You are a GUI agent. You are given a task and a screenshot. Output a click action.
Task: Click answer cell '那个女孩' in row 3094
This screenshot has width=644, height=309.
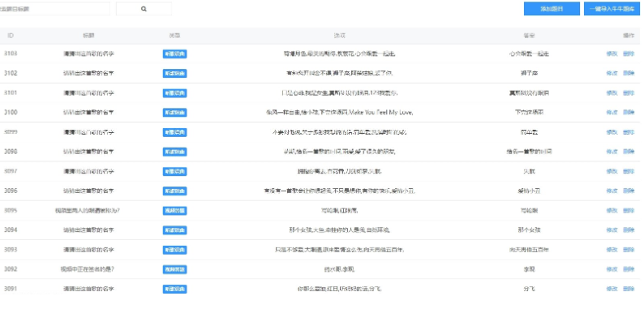click(x=529, y=230)
